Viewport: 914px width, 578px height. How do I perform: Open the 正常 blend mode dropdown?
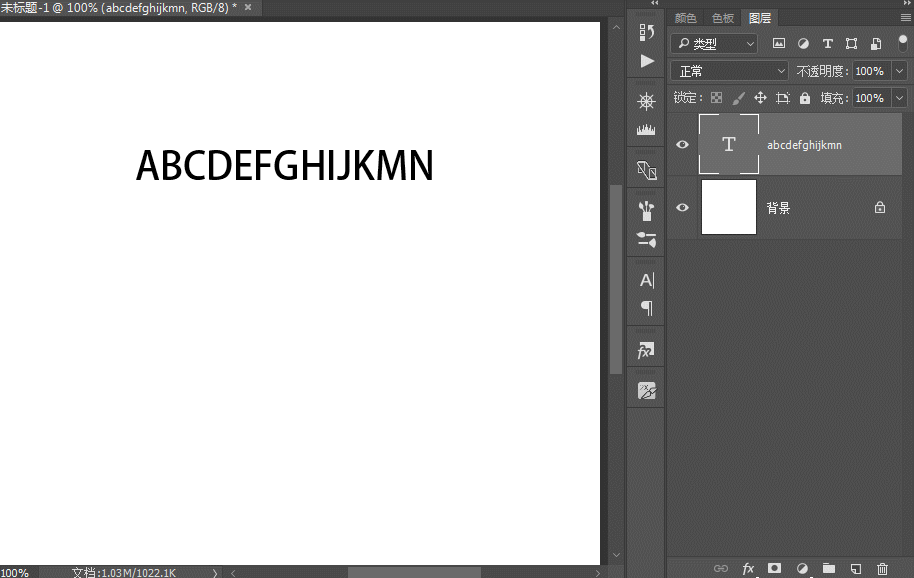pyautogui.click(x=729, y=71)
